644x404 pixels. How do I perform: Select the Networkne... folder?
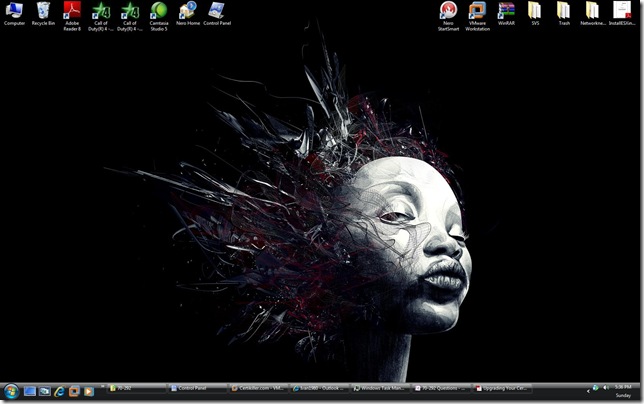(593, 14)
